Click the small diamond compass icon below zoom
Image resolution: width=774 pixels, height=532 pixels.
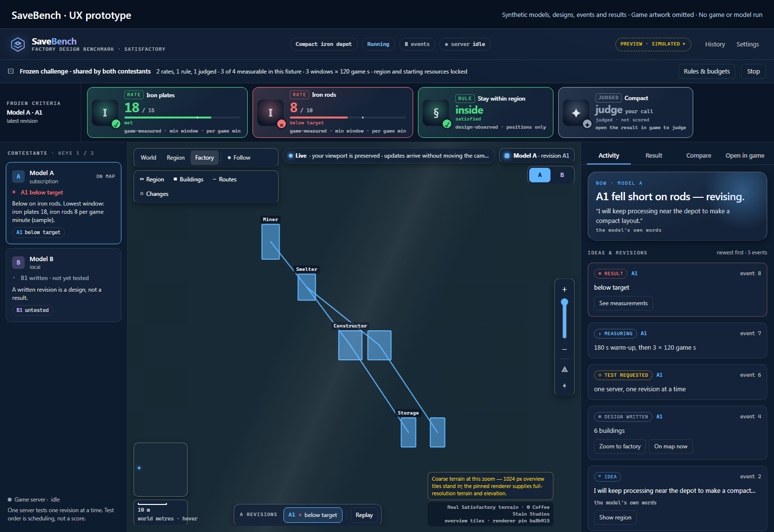(564, 386)
